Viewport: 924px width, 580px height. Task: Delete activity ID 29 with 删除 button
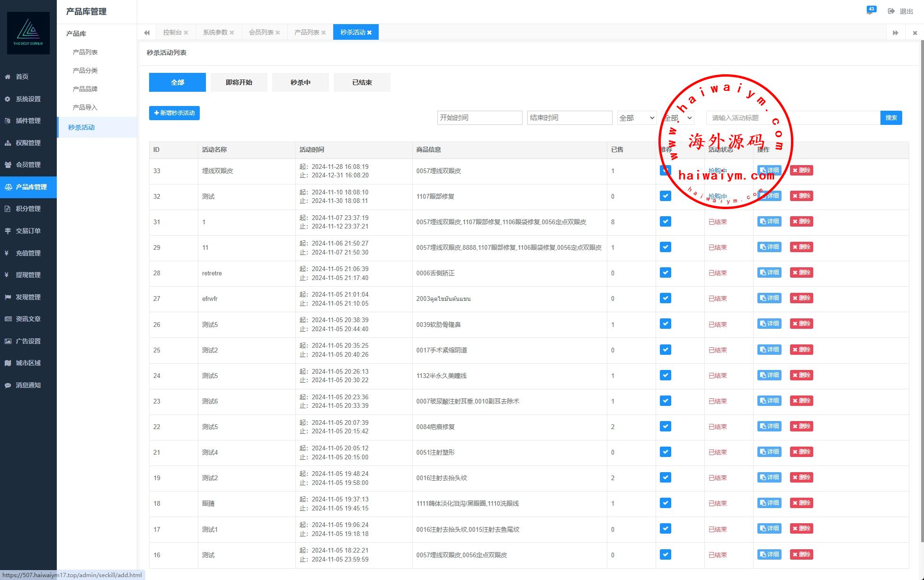[801, 247]
